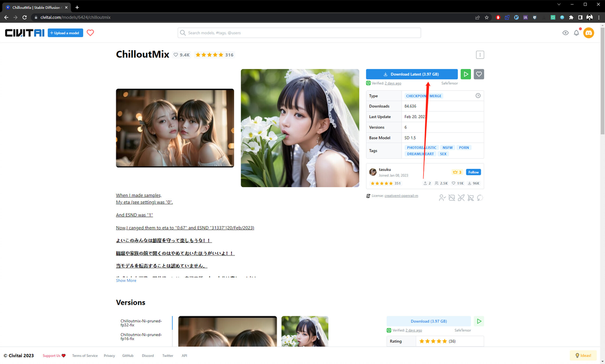Open the tasuku creator name link

[385, 169]
